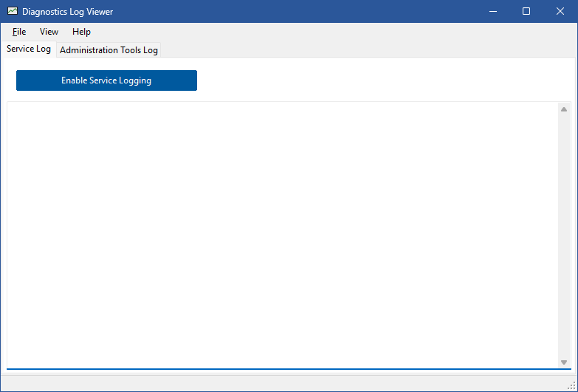Click the Diagnostics Log Viewer app icon
This screenshot has height=392, width=578.
pyautogui.click(x=12, y=12)
